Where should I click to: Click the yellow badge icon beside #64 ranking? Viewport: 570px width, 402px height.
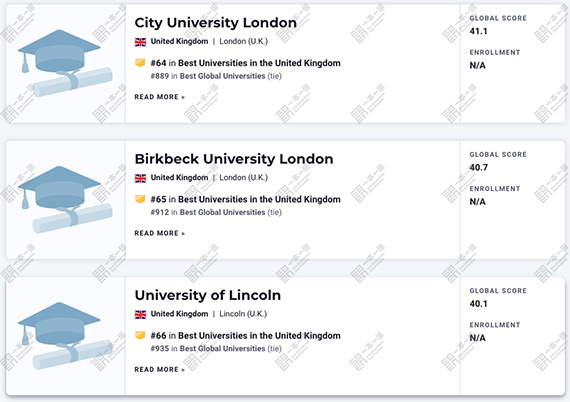140,63
